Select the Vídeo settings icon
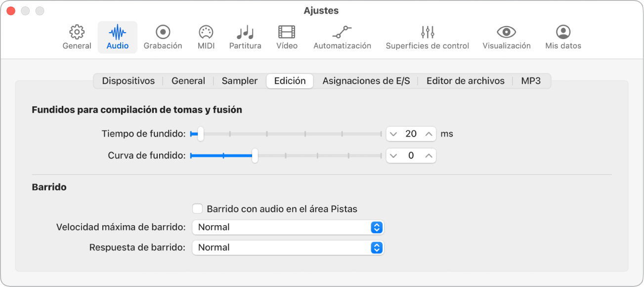Image resolution: width=644 pixels, height=287 pixels. click(x=286, y=36)
